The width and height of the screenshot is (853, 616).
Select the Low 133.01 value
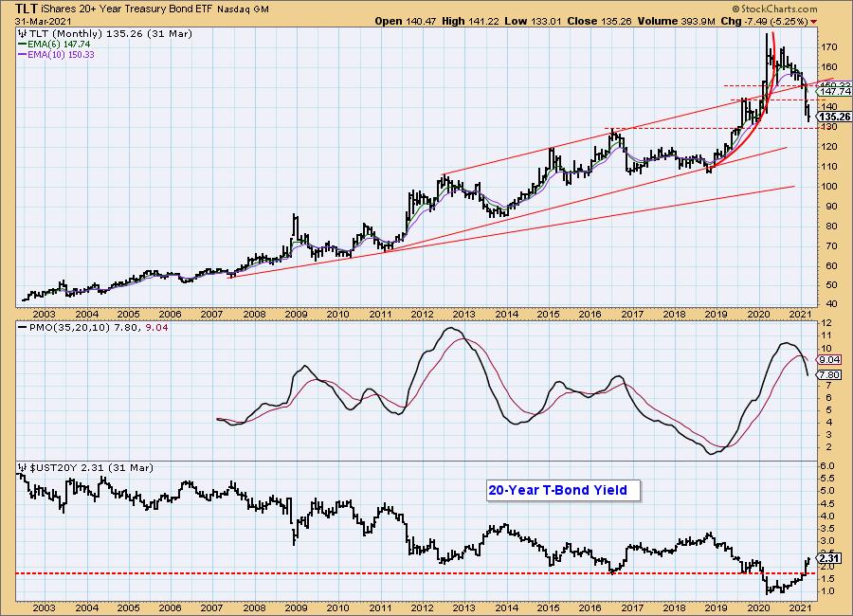pos(534,21)
